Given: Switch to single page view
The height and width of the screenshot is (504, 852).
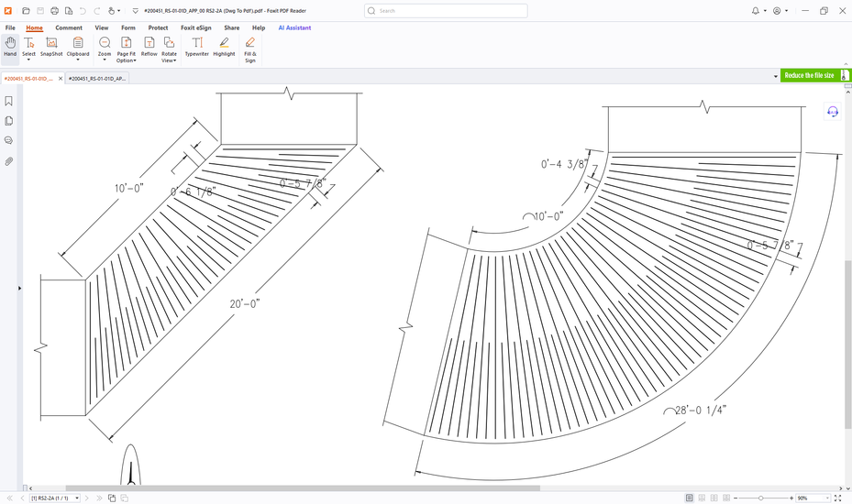Looking at the screenshot, I should (689, 498).
